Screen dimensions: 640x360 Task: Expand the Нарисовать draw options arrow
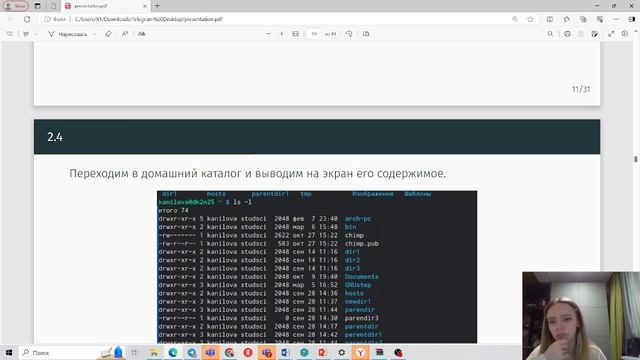coord(95,34)
